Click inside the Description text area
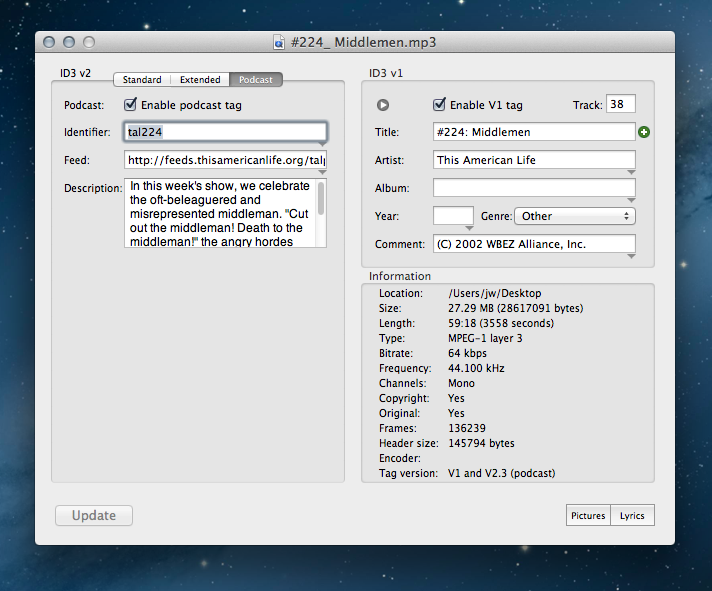The height and width of the screenshot is (591, 712). (221, 213)
